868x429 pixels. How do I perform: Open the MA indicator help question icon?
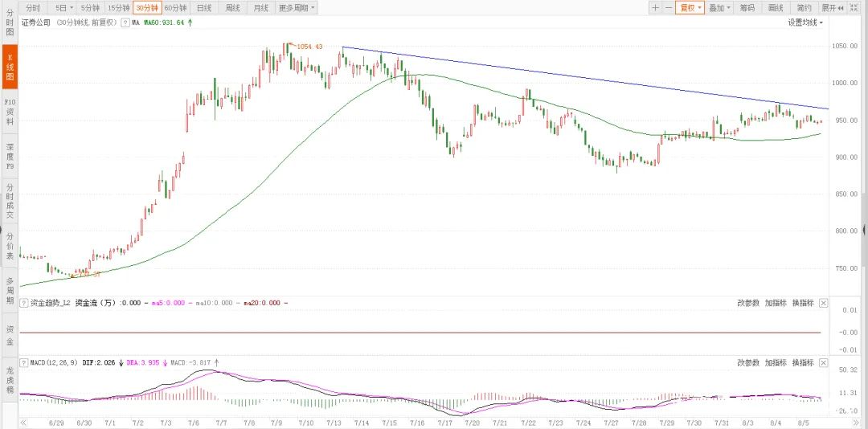[127, 22]
